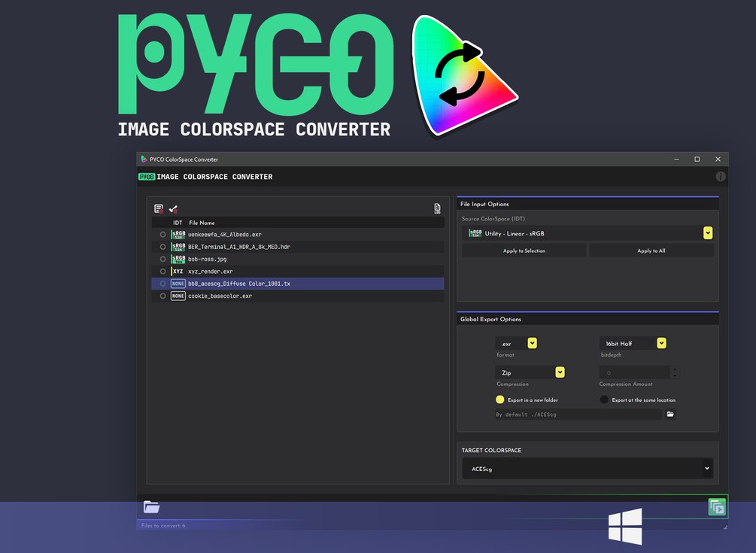Click the TARGET COLORSPACE label
756x553 pixels.
pos(491,451)
